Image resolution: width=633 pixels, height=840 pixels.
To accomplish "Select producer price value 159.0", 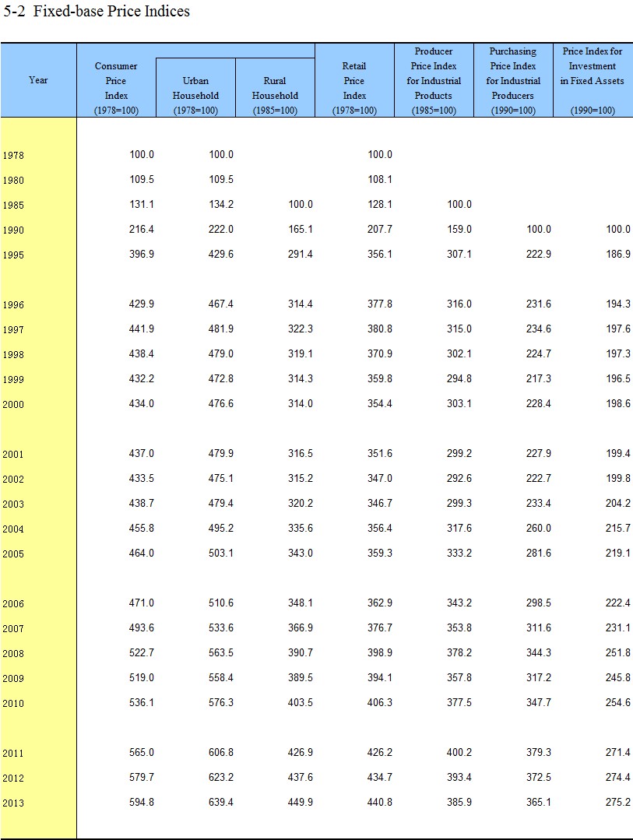I will coord(459,229).
